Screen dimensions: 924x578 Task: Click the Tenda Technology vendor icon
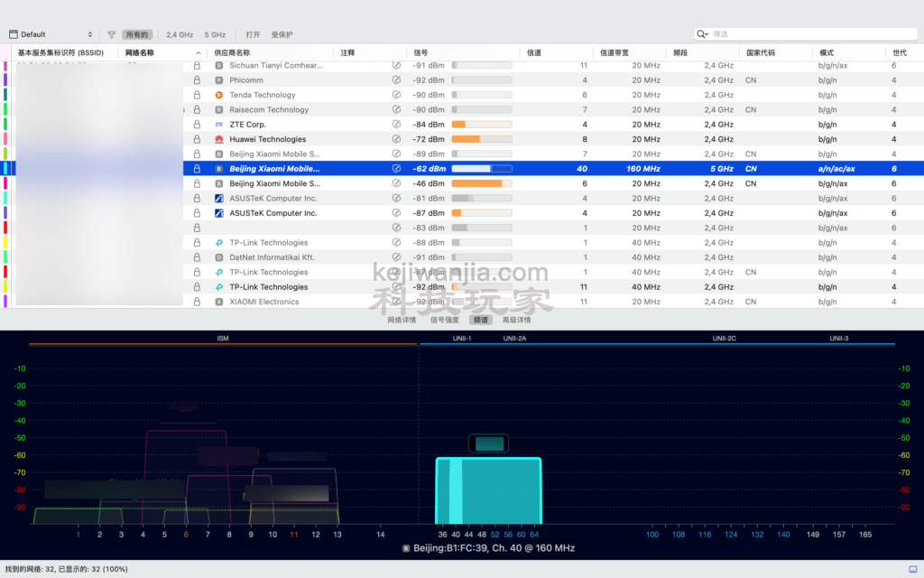pyautogui.click(x=219, y=95)
